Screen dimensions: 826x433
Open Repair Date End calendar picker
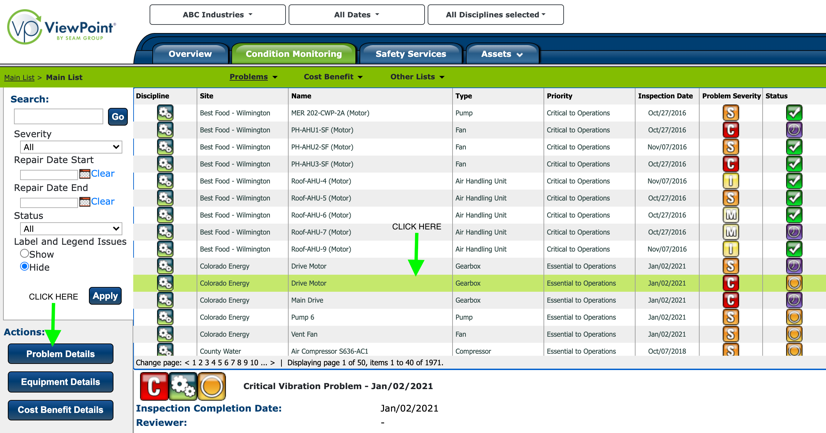click(x=84, y=201)
